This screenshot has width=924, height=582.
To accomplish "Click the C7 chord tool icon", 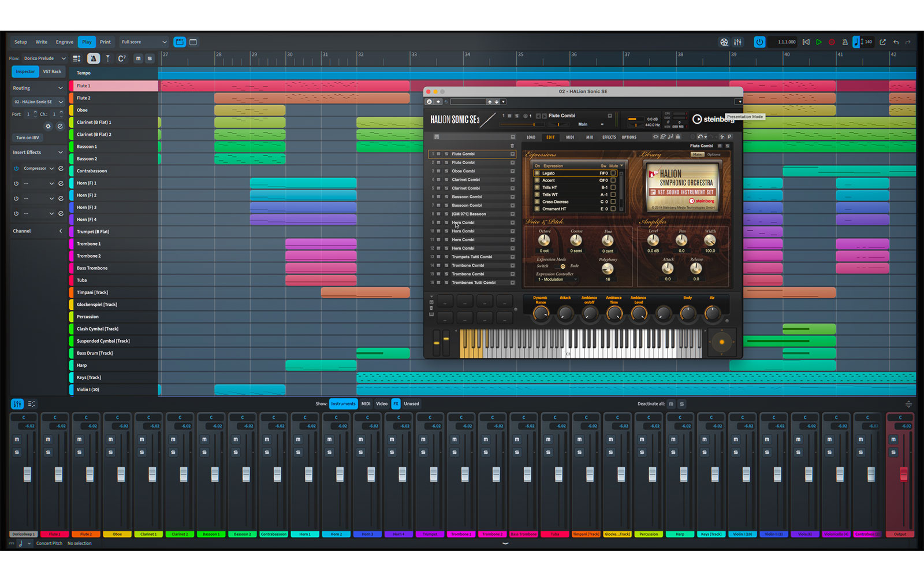I will 122,58.
